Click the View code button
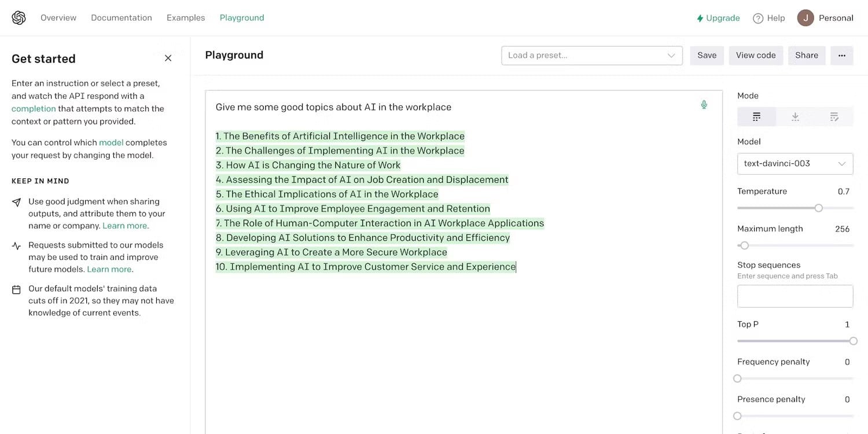The width and height of the screenshot is (868, 434). (756, 56)
